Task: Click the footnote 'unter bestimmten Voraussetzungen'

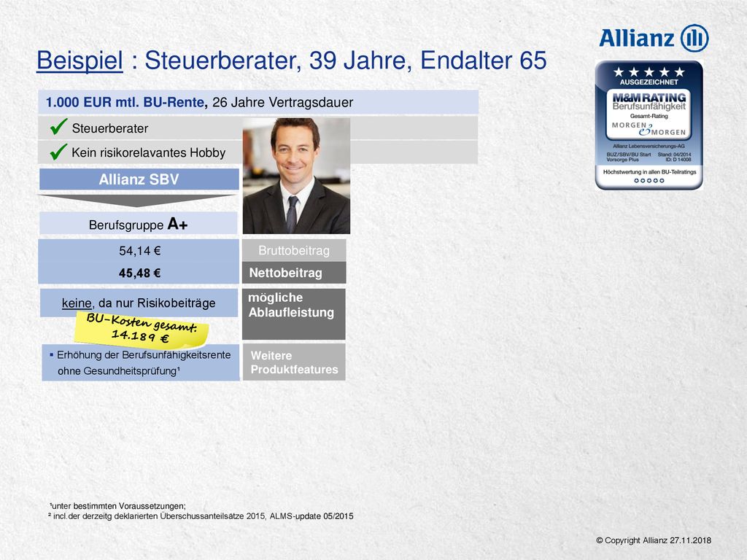Action: click(x=117, y=506)
